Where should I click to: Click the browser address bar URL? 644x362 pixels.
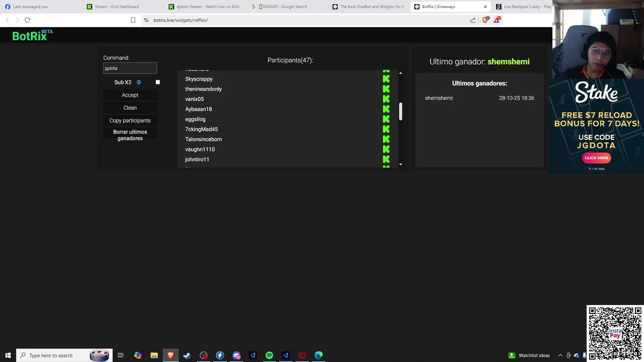(181, 20)
